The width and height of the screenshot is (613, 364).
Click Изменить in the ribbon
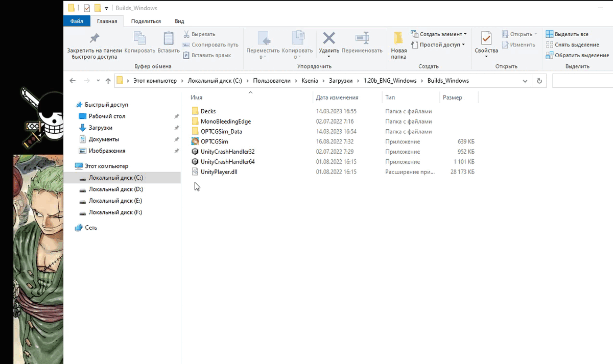click(518, 45)
